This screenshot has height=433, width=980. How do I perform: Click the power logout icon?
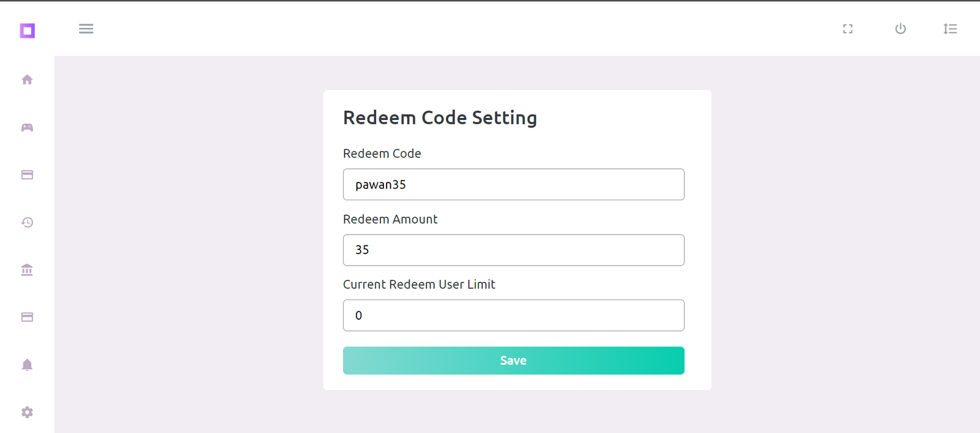(x=900, y=29)
